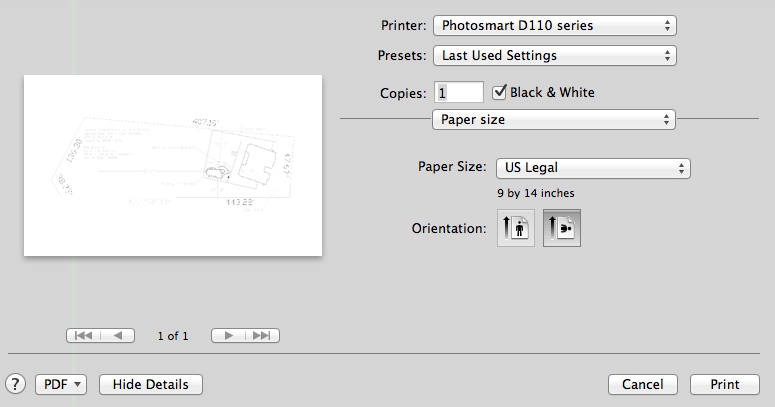The height and width of the screenshot is (407, 775).
Task: Toggle the Black & White checkbox
Action: click(x=502, y=92)
